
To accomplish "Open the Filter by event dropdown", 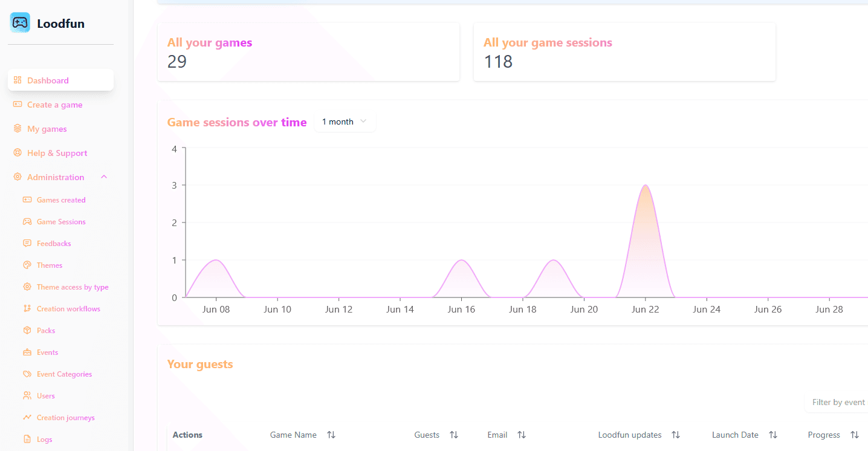I will (837, 402).
